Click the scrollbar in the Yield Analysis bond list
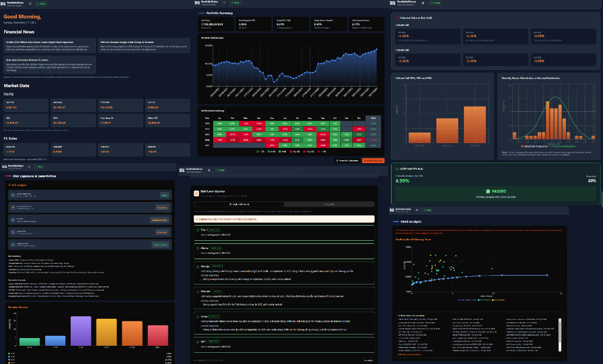 click(x=559, y=335)
